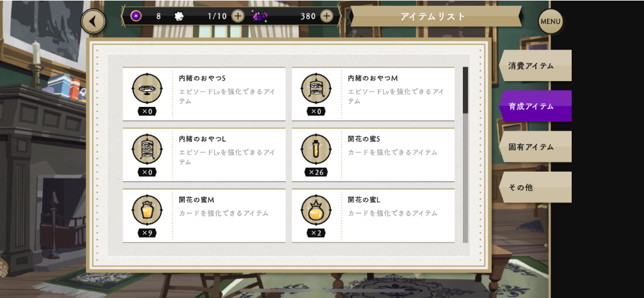Click the item list scrollbar thumb
This screenshot has width=644, height=298.
[x=465, y=90]
